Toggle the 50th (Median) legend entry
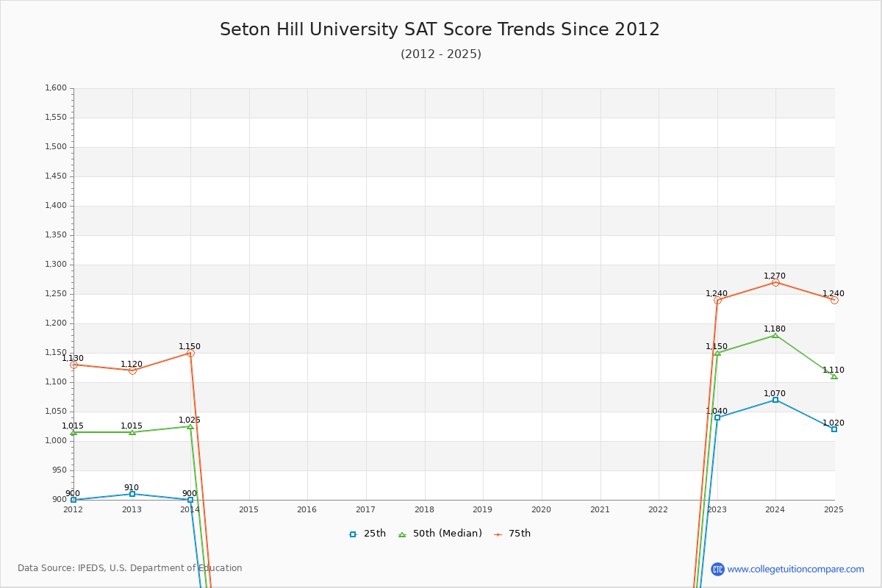882x588 pixels. coord(440,534)
